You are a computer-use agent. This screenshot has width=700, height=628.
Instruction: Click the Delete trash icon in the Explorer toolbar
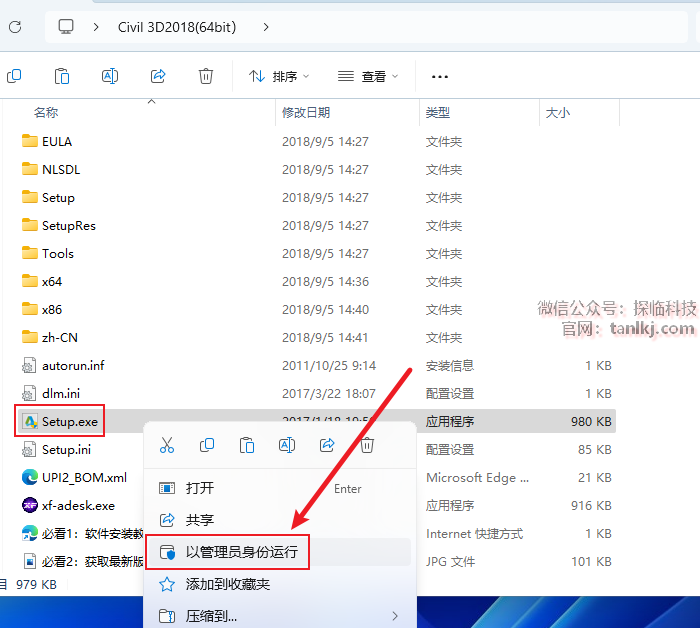[x=206, y=76]
